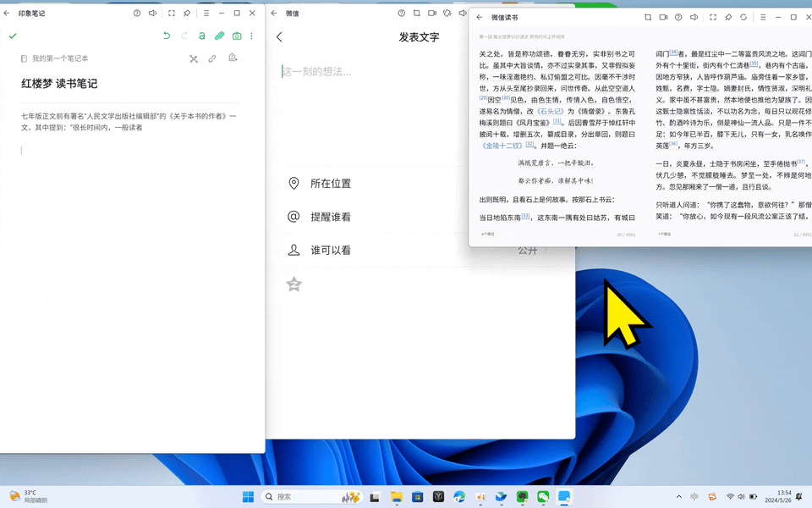
Task: Go back in the 微信 window title bar
Action: point(274,13)
